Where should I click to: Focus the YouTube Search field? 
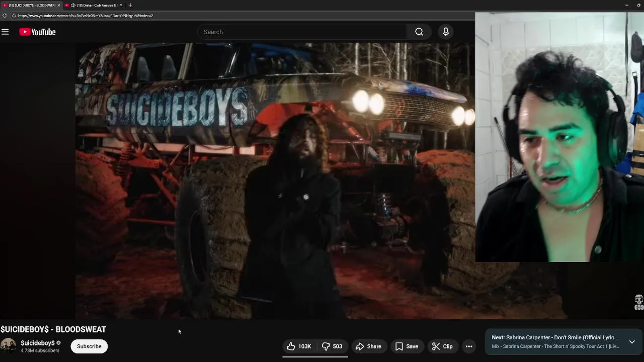pyautogui.click(x=302, y=32)
